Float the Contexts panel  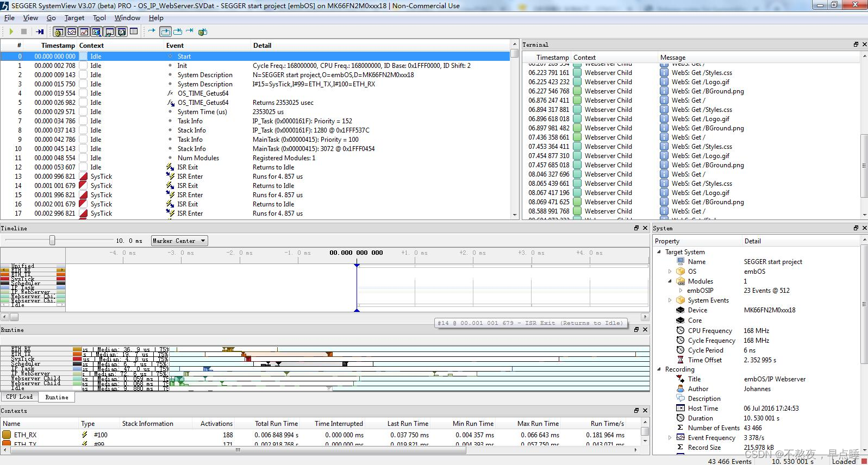pos(636,411)
